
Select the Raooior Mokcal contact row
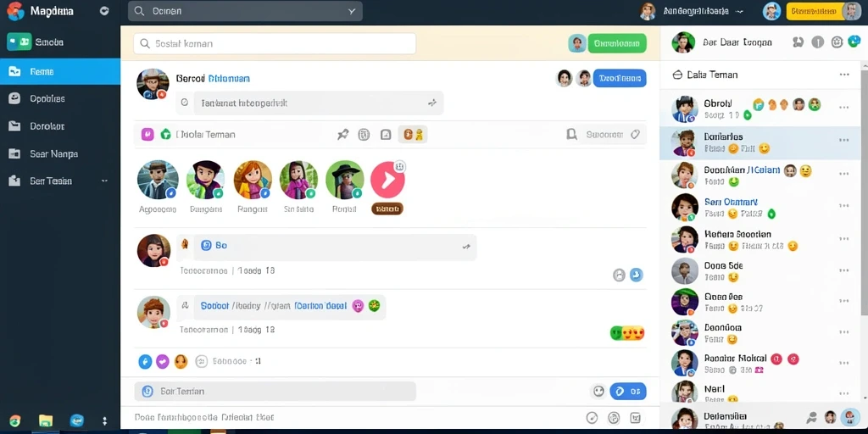coord(760,364)
